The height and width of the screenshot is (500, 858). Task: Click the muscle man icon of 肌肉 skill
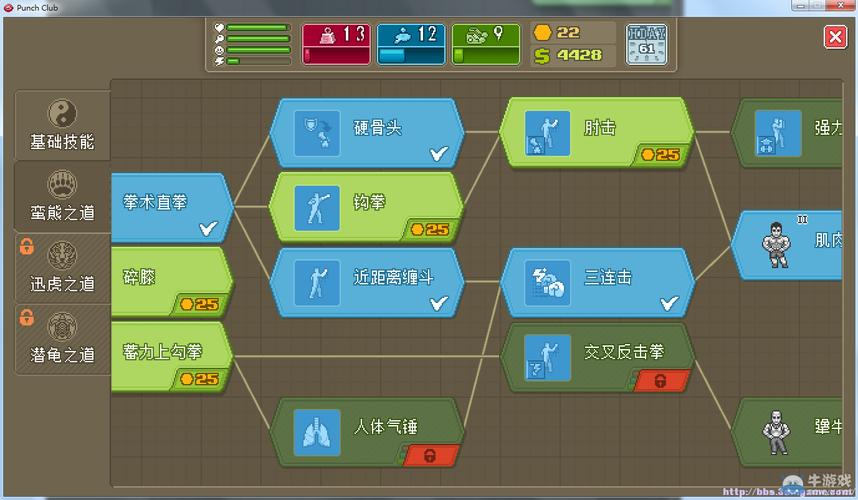776,245
